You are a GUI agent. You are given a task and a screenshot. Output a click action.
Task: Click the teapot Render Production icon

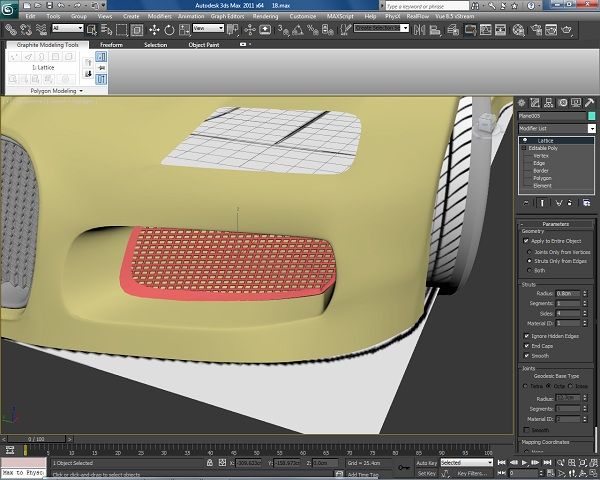pos(567,29)
